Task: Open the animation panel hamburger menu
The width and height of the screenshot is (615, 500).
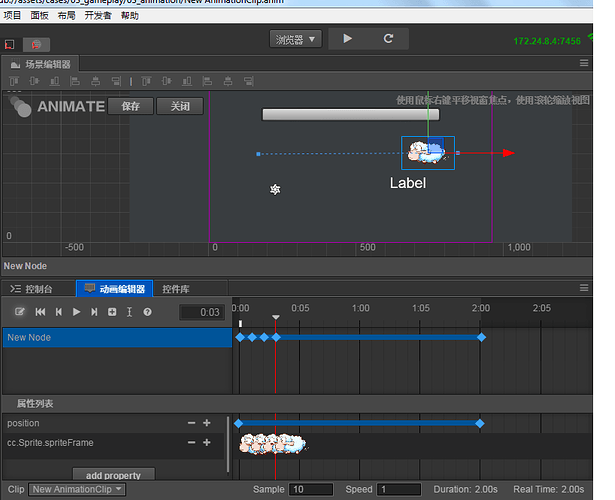Action: tap(584, 288)
